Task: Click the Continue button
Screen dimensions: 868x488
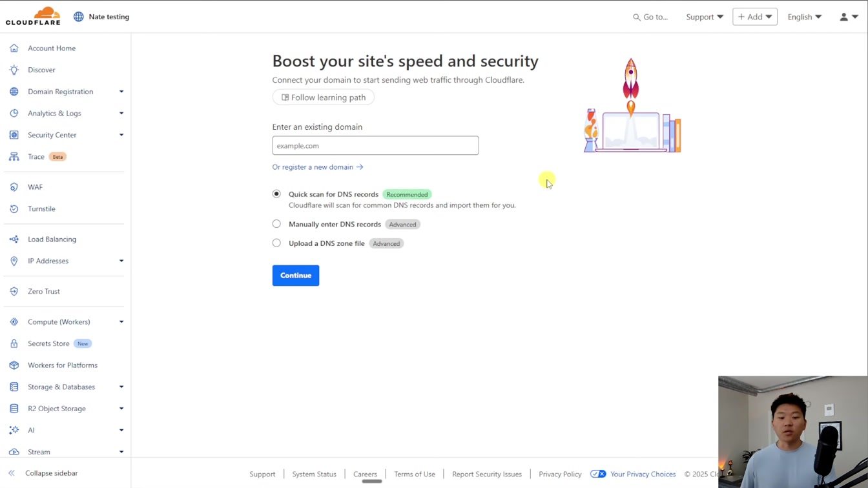Action: point(296,276)
